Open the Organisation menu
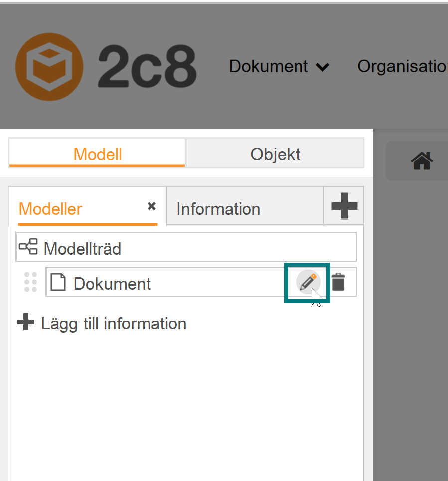Screen dimensions: 448x481 pos(402,67)
